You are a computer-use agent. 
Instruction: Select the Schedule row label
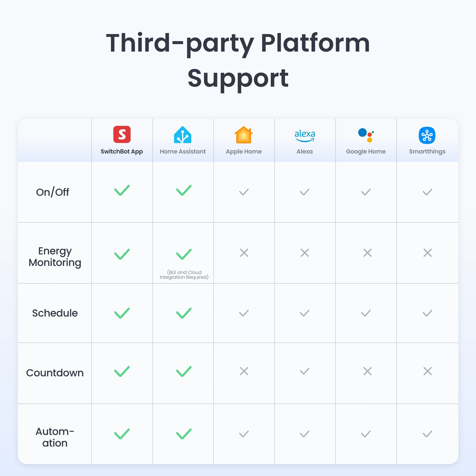pyautogui.click(x=55, y=313)
